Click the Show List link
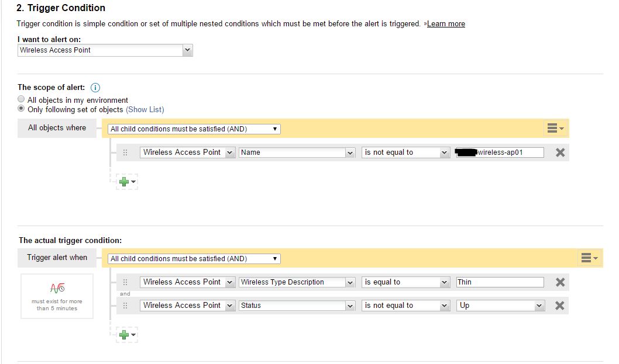This screenshot has height=364, width=619. pos(145,110)
